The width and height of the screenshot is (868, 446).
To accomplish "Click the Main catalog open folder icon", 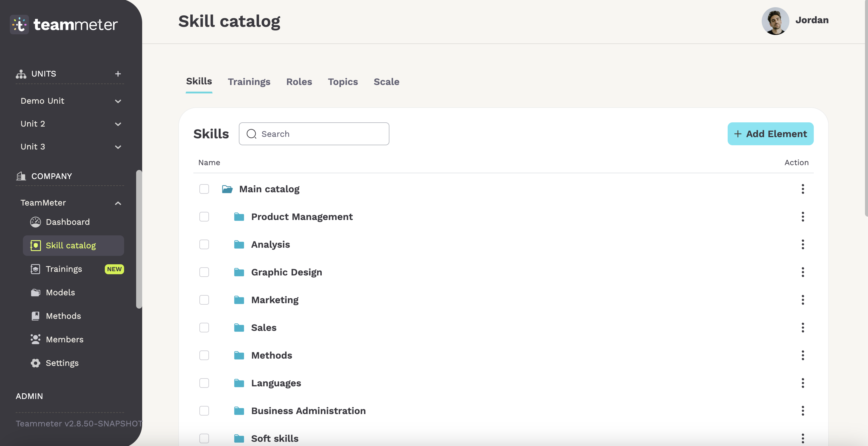I will click(x=227, y=189).
